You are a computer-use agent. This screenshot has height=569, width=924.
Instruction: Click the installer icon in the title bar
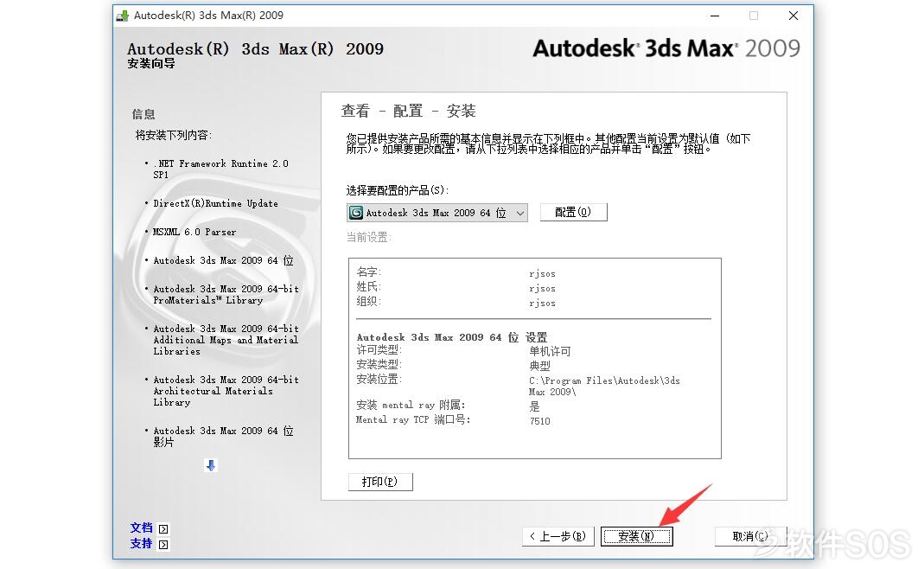pos(123,16)
